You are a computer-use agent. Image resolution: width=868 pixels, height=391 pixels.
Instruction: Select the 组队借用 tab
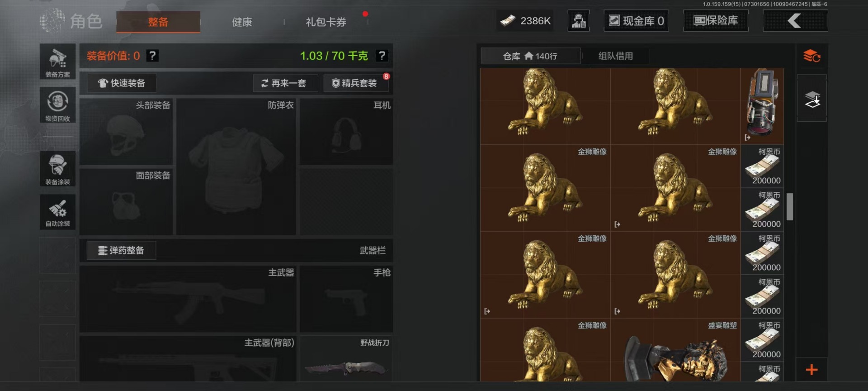(x=616, y=56)
